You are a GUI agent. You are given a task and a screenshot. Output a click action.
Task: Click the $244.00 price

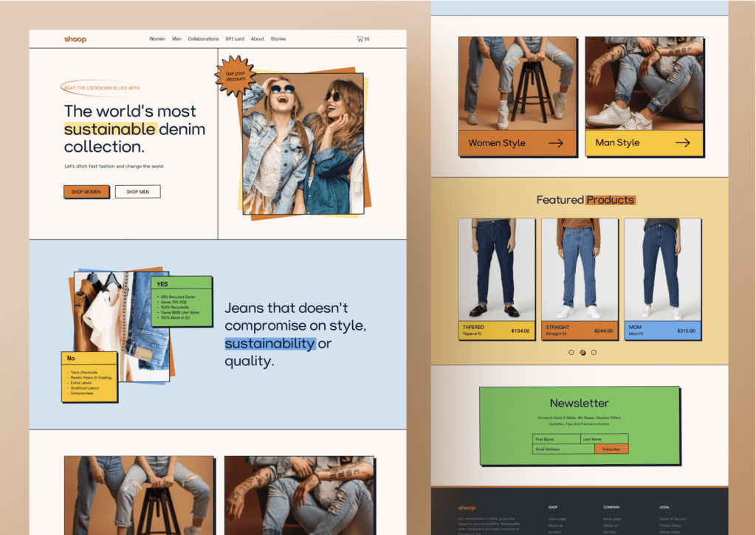(x=603, y=331)
